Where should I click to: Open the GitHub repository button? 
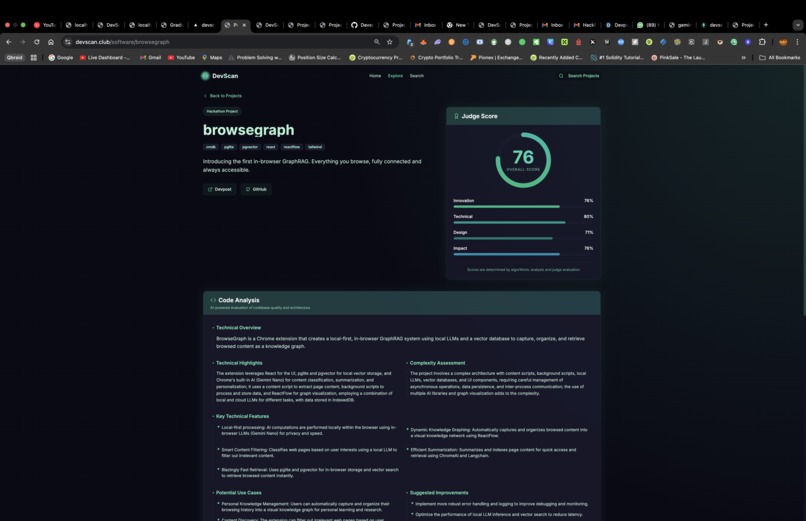click(x=256, y=189)
